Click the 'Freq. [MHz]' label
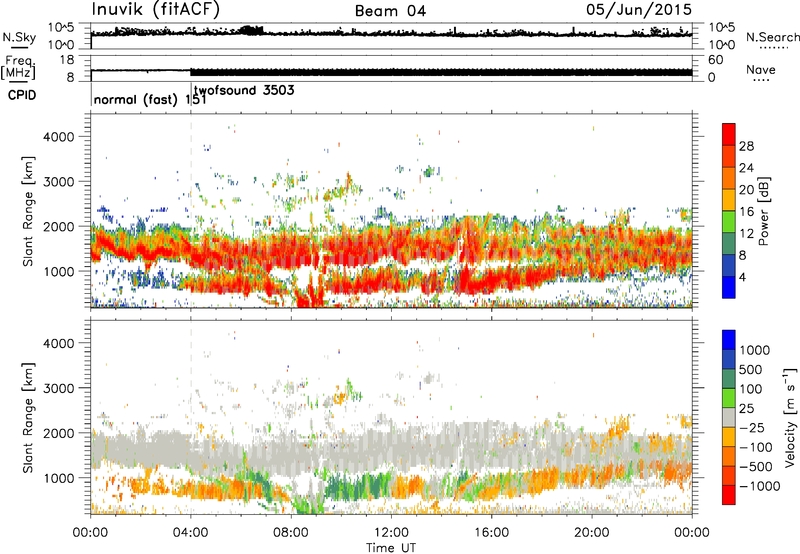 coord(19,67)
